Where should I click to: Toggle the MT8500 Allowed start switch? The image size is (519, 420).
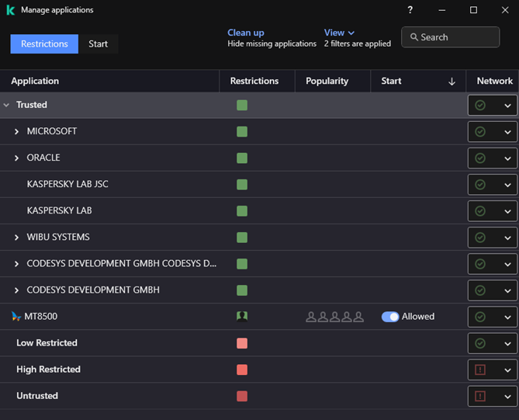[390, 317]
